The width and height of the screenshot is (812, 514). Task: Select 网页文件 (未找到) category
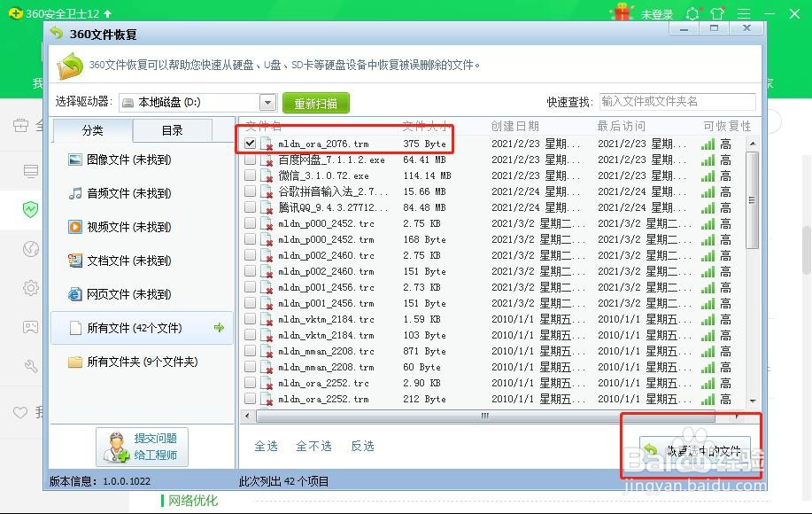click(x=142, y=294)
